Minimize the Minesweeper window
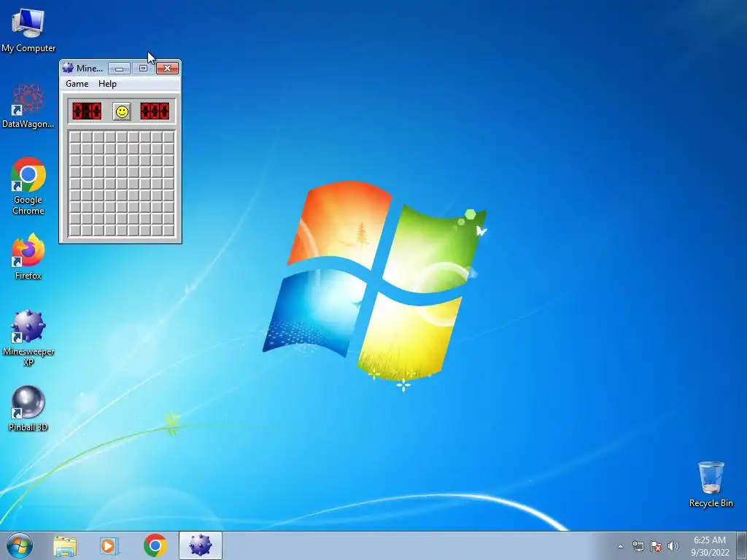 point(119,69)
